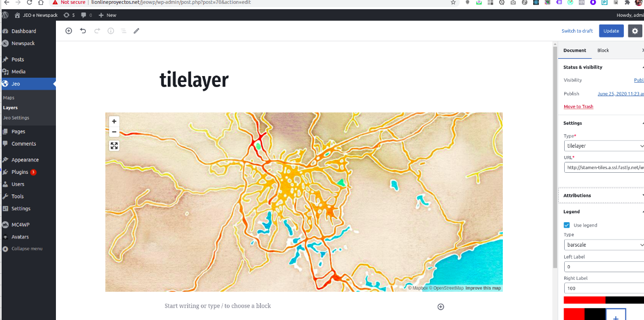Click the Redo icon in the editor toolbar
Screen dimensions: 644x320
[96, 31]
